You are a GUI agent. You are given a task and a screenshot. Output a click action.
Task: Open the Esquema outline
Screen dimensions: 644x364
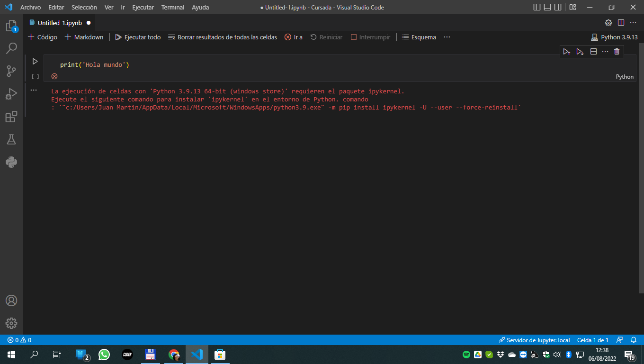419,37
